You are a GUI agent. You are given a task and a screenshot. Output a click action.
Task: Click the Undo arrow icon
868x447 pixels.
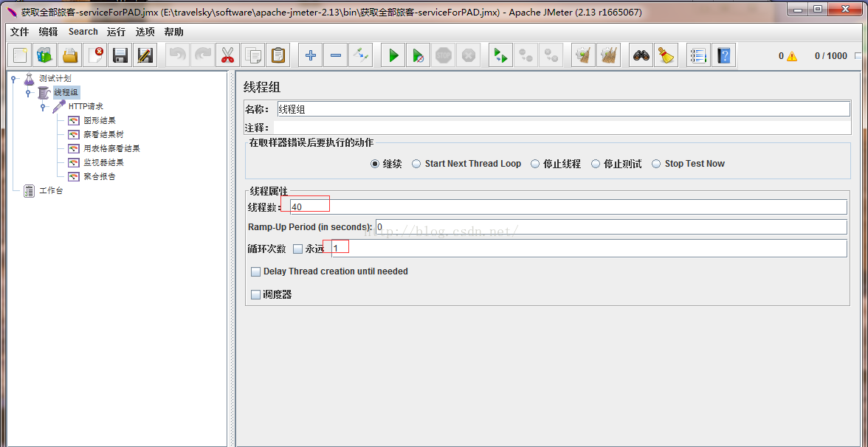click(x=177, y=55)
